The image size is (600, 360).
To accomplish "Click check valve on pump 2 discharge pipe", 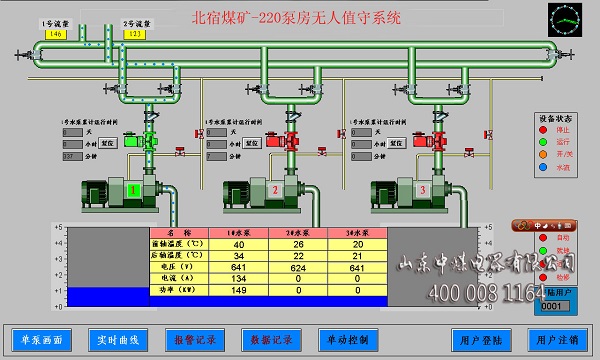I will pos(293,116).
